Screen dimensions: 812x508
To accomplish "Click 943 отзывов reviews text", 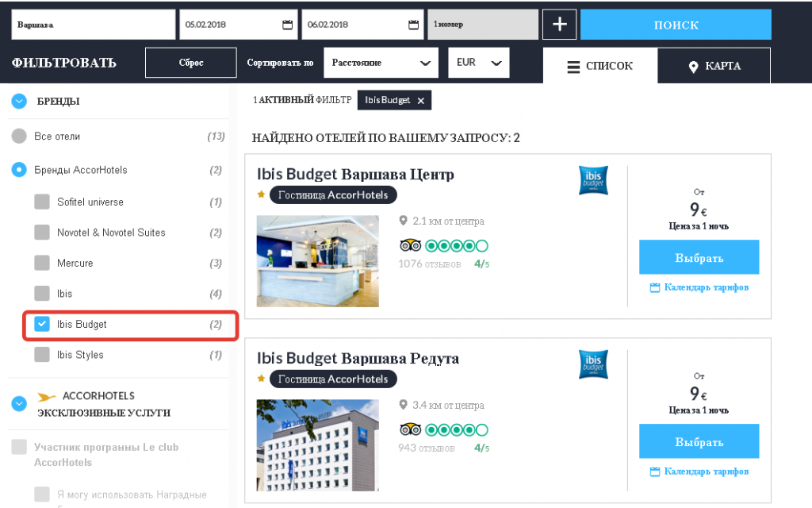I will pos(426,448).
